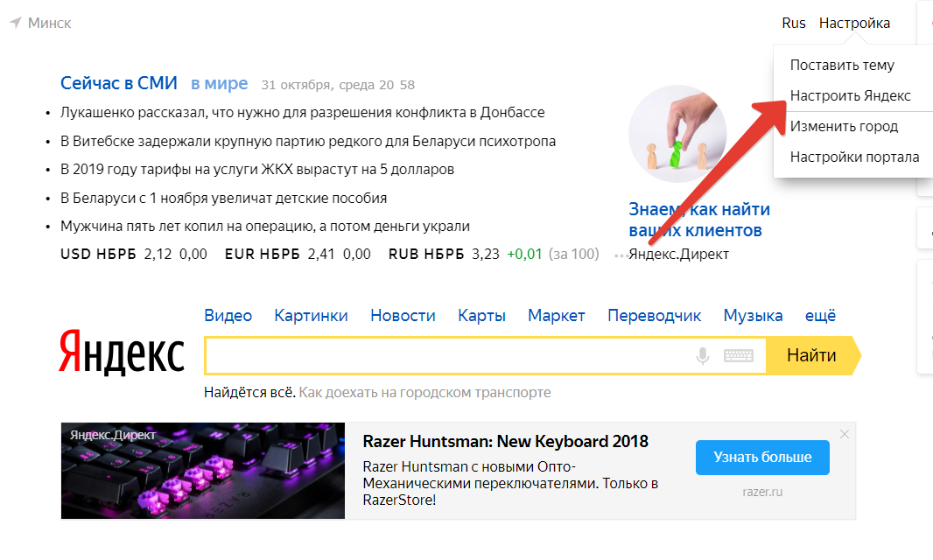Open the Карты service link
This screenshot has width=933, height=560.
(481, 315)
